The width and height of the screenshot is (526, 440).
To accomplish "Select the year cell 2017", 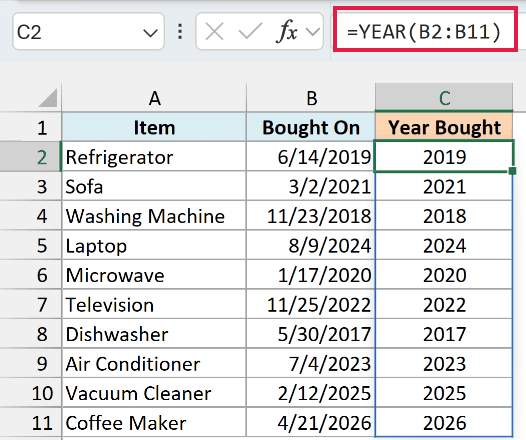I will tap(444, 334).
